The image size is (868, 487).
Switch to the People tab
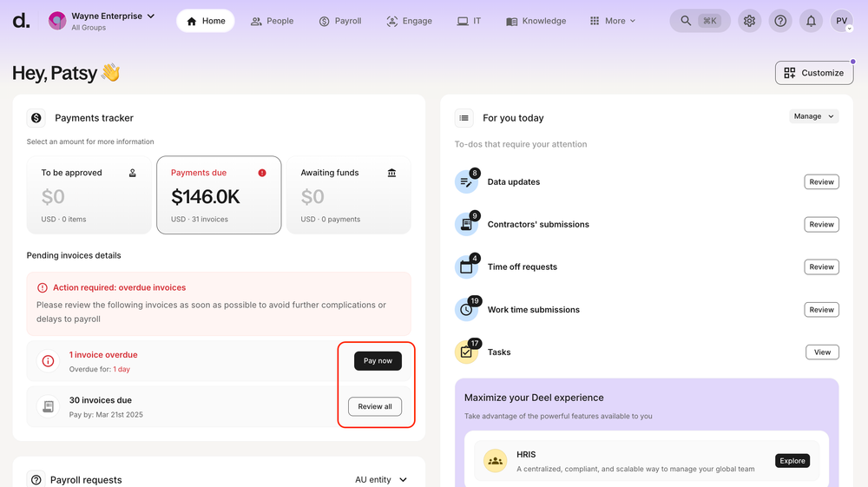[272, 21]
